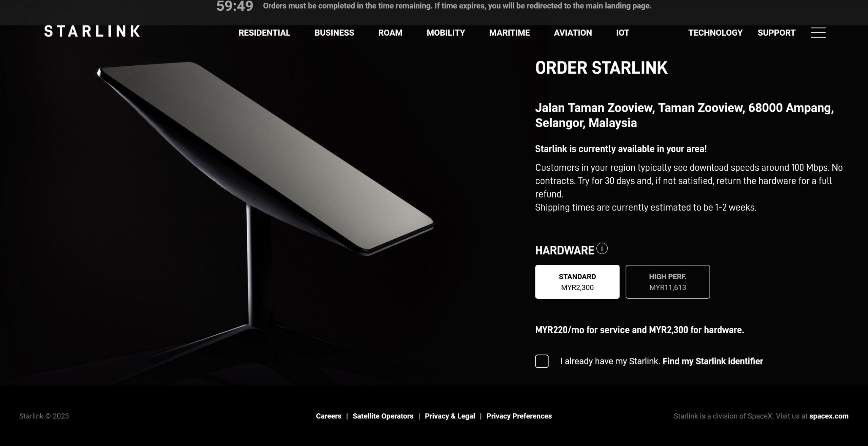Open the Residential menu item
The image size is (868, 446).
(x=264, y=33)
